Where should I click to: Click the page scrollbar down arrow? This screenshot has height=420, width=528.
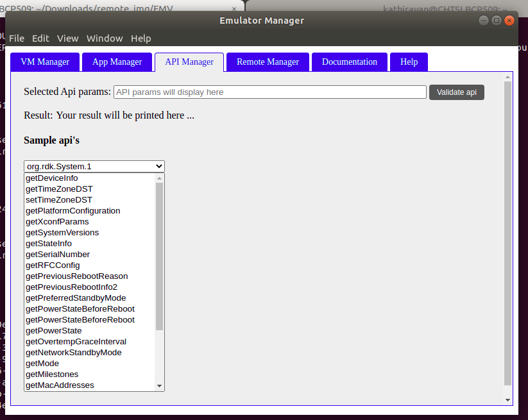tap(508, 399)
